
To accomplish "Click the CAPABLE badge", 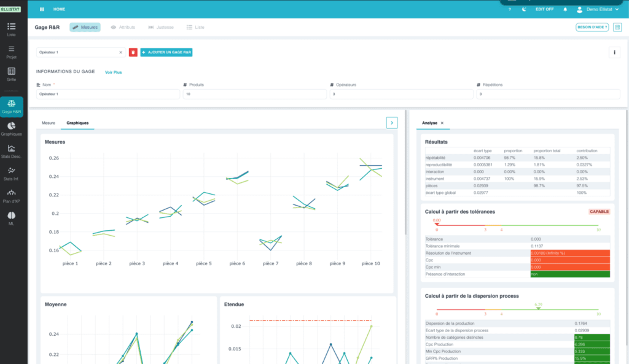I will [600, 212].
